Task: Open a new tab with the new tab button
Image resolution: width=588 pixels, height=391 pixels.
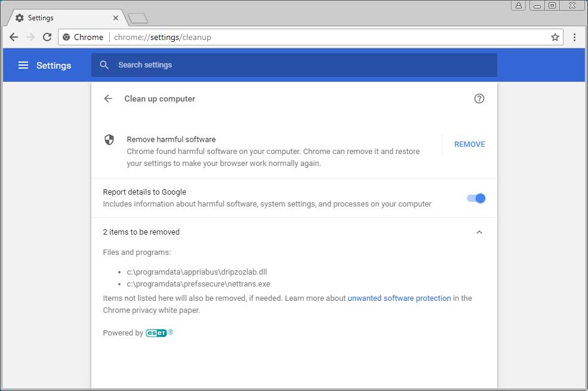Action: 138,19
